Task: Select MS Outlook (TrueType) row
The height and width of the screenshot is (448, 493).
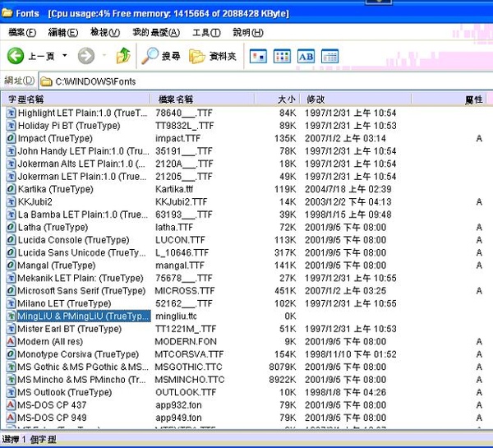Action: (x=245, y=392)
